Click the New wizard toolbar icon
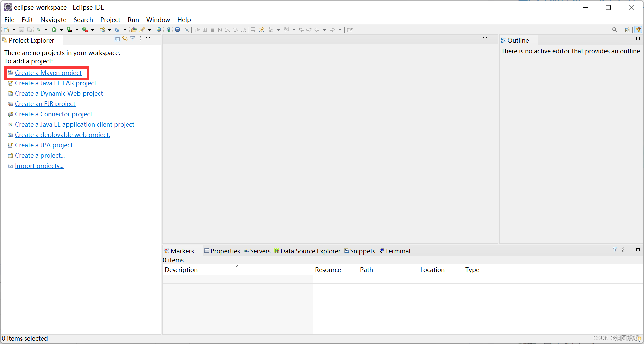The height and width of the screenshot is (344, 644). 7,30
